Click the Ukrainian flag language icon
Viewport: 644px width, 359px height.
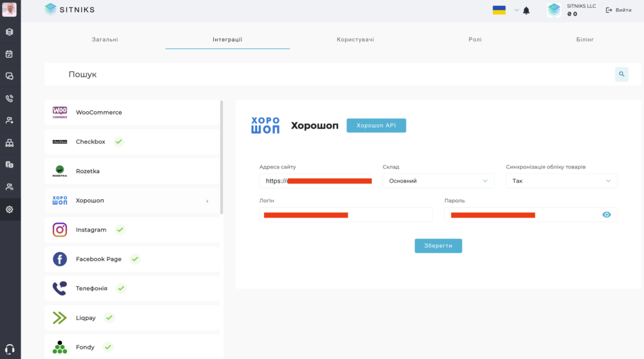pos(499,10)
